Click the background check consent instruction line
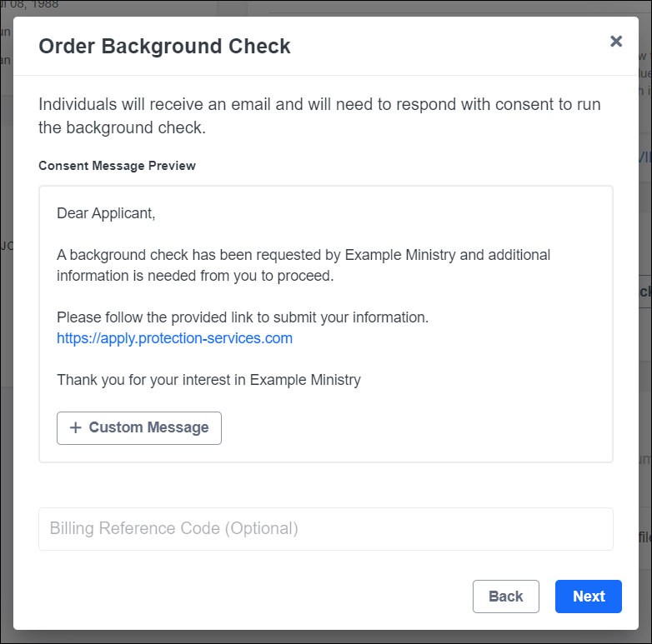Image resolution: width=652 pixels, height=644 pixels. pyautogui.click(x=123, y=128)
